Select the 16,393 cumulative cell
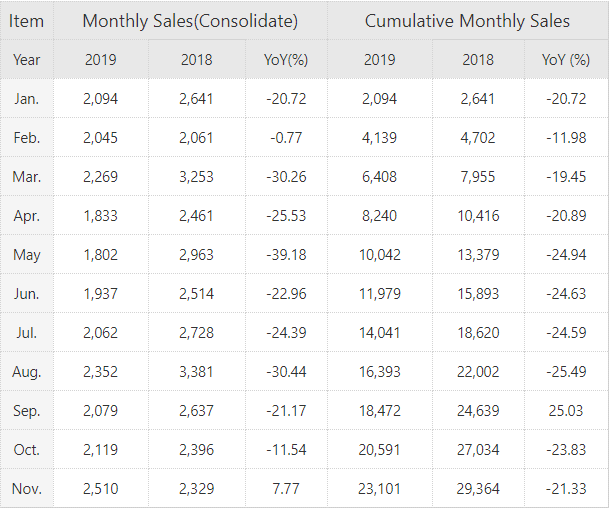 380,372
